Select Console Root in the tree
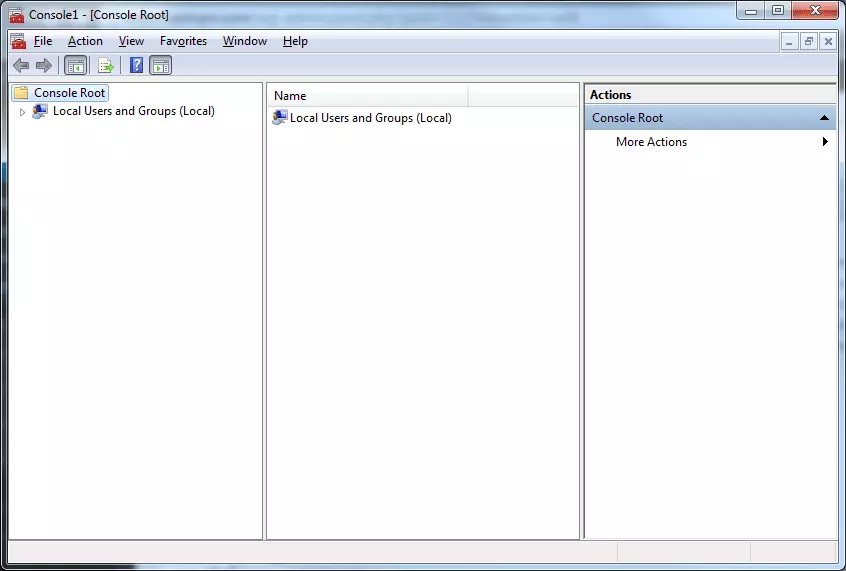846x571 pixels. (69, 93)
